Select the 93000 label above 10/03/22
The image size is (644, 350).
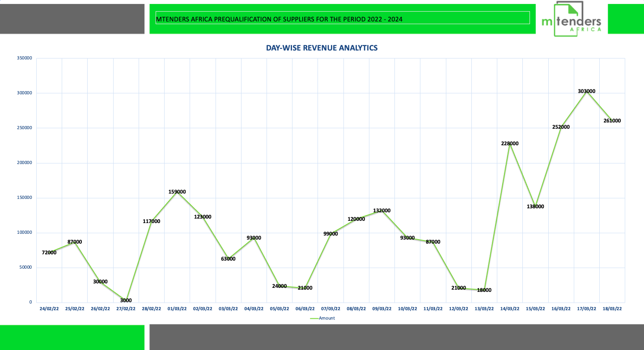pyautogui.click(x=407, y=238)
